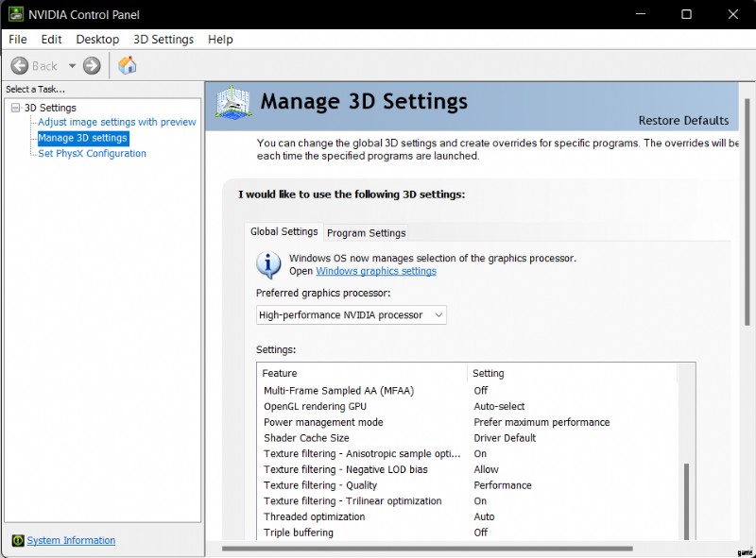The image size is (756, 558).
Task: Open the Help menu
Action: point(220,39)
